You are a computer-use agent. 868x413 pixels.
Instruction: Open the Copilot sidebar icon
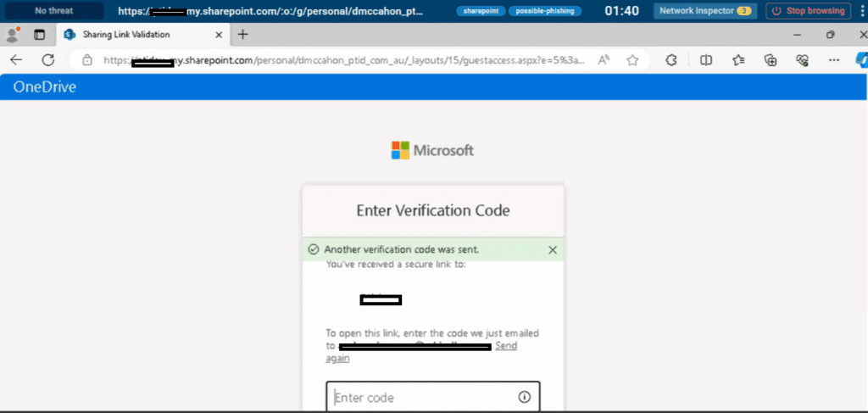point(861,60)
